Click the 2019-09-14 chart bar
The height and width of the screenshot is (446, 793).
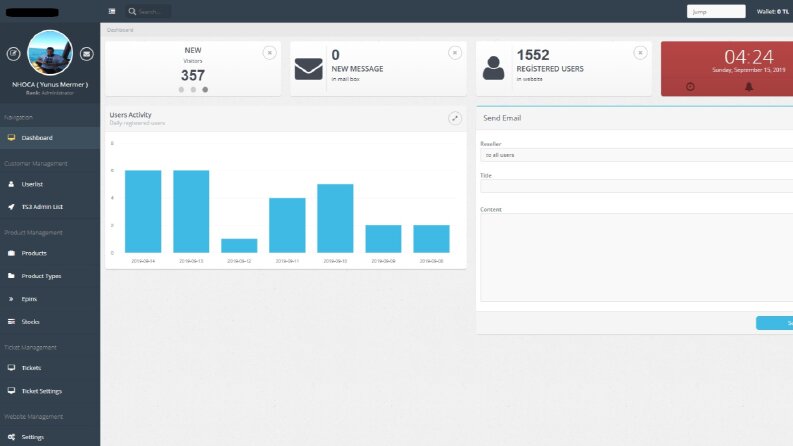(143, 211)
